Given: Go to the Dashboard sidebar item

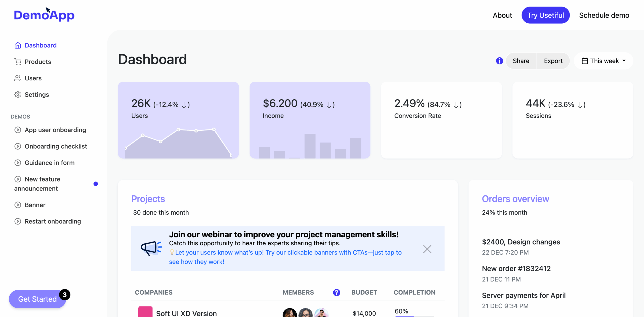Looking at the screenshot, I should (x=40, y=45).
